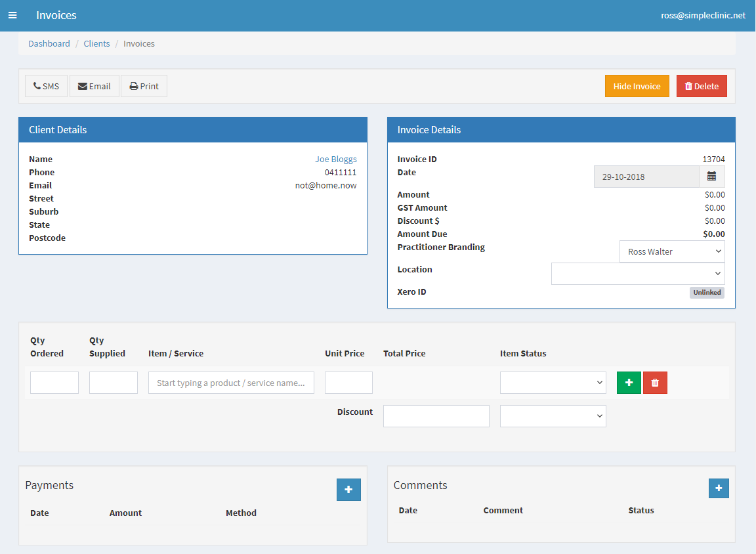Remove the line item with the red trash icon
This screenshot has height=554, width=756.
pyautogui.click(x=655, y=383)
